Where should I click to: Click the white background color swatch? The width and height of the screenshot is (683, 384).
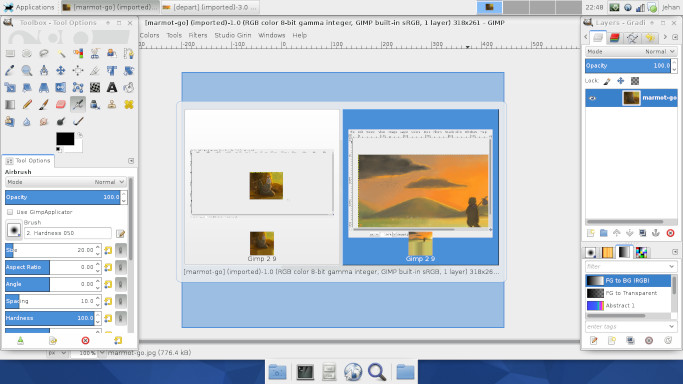[x=78, y=148]
